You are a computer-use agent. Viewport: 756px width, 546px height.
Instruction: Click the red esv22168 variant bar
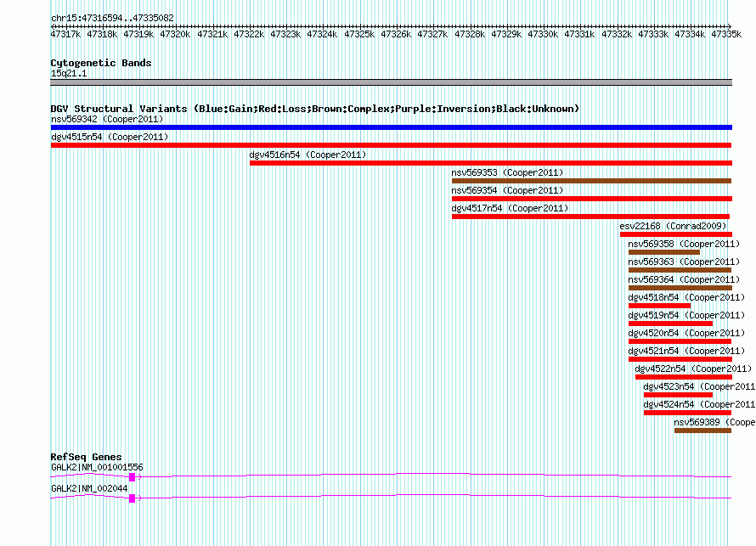click(676, 234)
